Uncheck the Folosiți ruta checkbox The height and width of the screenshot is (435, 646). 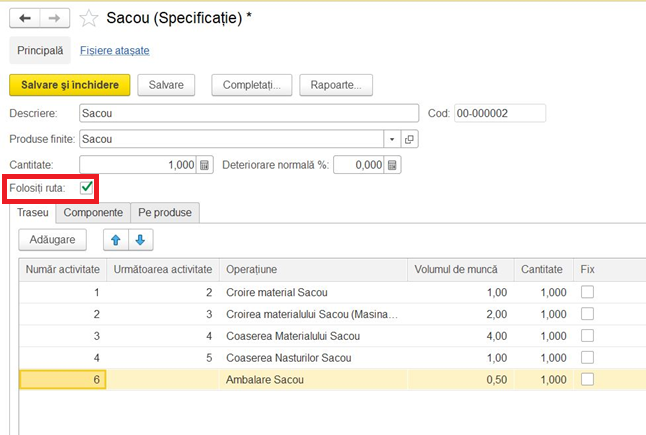pos(87,188)
